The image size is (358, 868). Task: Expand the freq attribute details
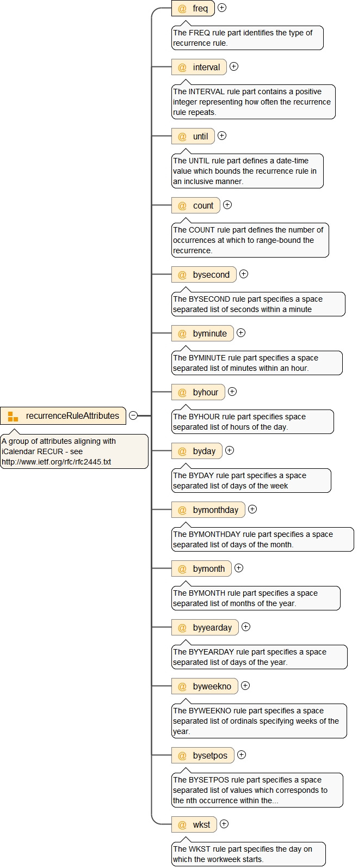[222, 8]
